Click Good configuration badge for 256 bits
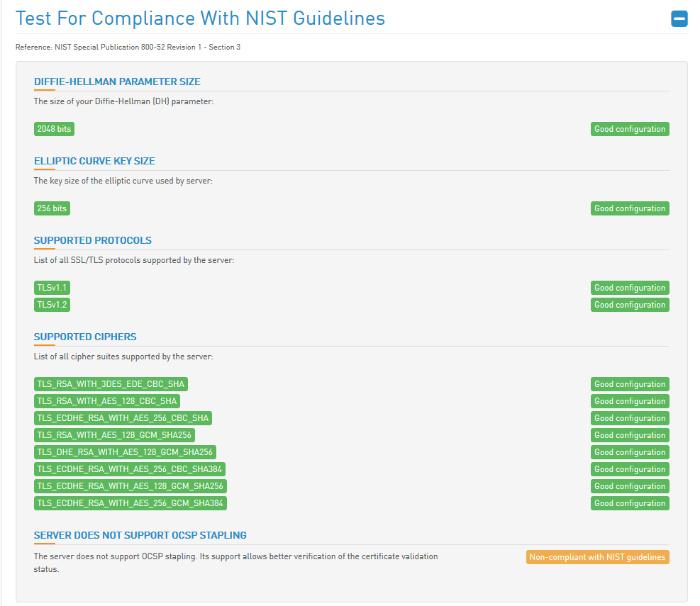The width and height of the screenshot is (700, 606). (630, 208)
